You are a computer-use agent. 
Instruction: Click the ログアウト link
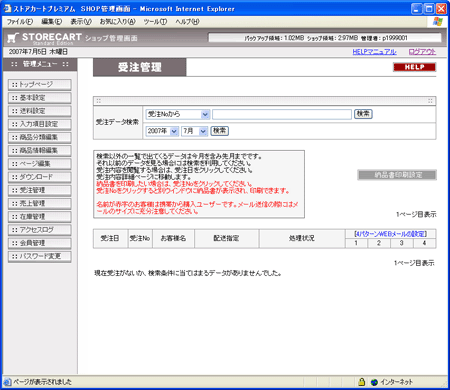[422, 52]
